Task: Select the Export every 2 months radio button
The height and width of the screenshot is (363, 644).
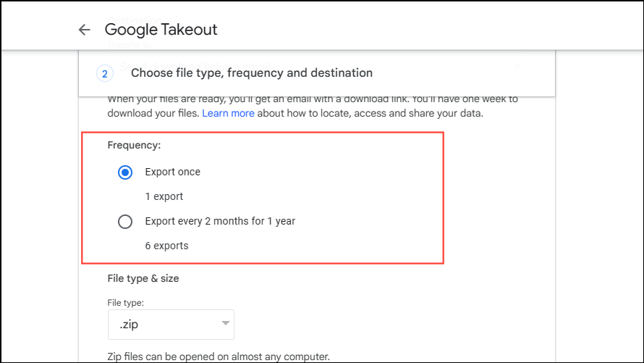Action: 125,222
